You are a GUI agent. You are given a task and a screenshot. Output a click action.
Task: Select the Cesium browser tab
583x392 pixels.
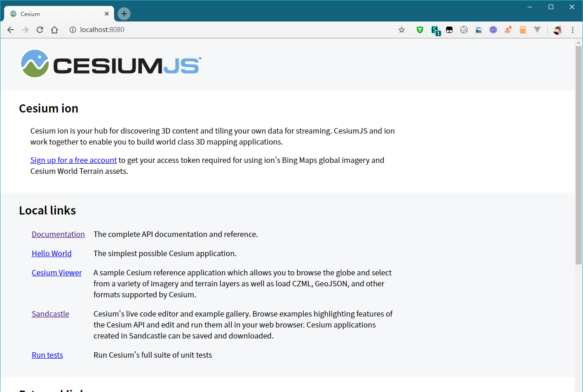point(59,14)
